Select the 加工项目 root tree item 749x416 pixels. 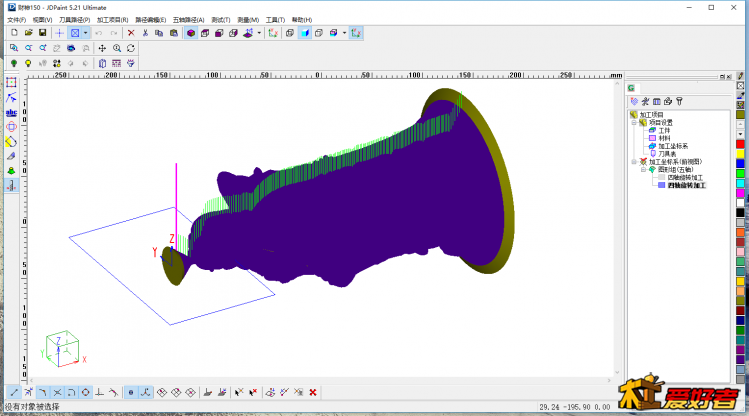pyautogui.click(x=652, y=115)
